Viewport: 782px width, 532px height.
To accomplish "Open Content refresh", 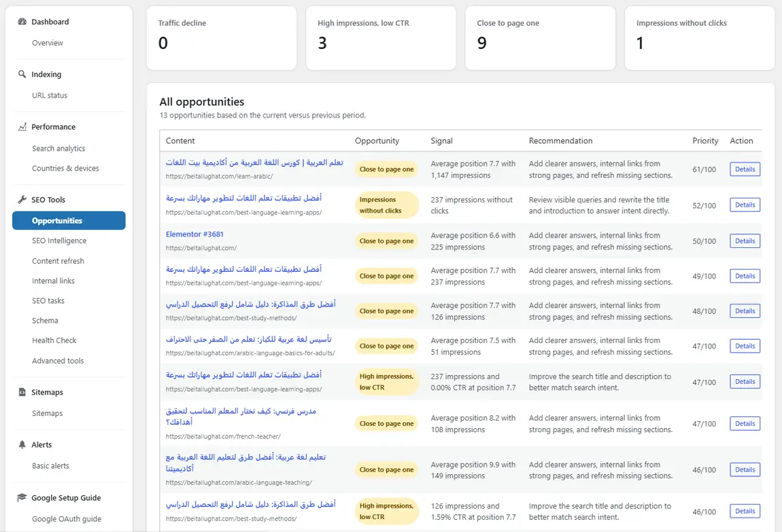I will (x=58, y=261).
